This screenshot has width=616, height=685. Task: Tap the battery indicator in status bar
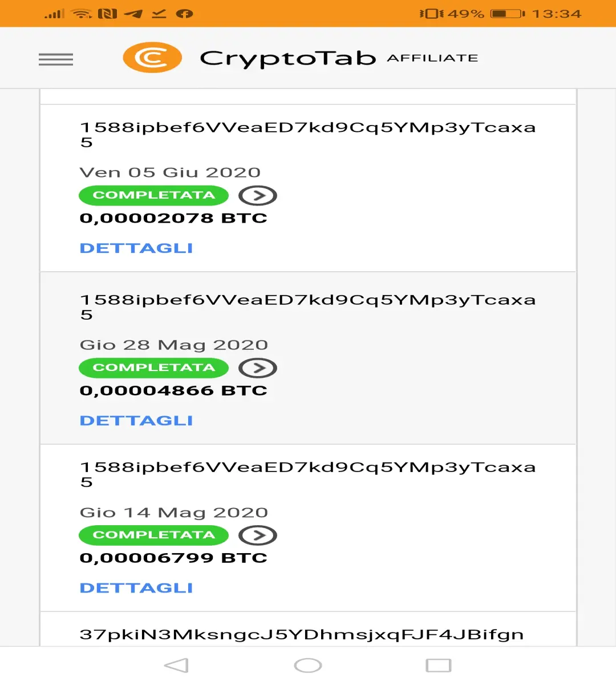click(x=508, y=14)
